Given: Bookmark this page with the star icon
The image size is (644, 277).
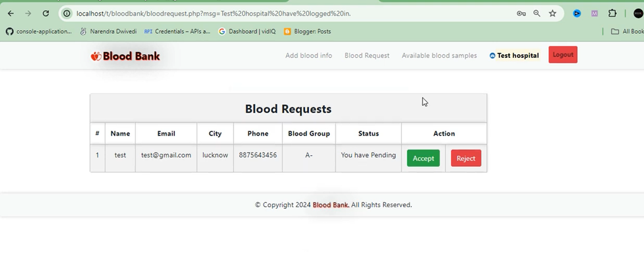Looking at the screenshot, I should 552,14.
